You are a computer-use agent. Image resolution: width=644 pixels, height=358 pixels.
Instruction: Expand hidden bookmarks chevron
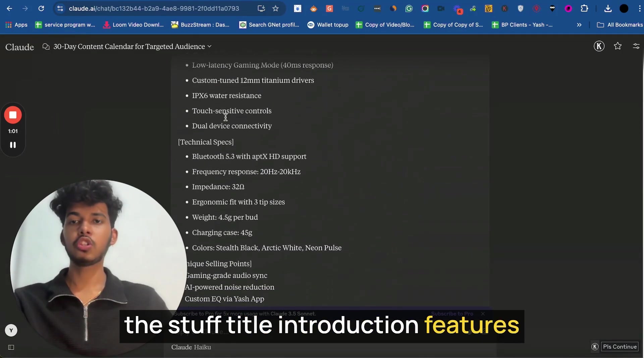point(579,25)
